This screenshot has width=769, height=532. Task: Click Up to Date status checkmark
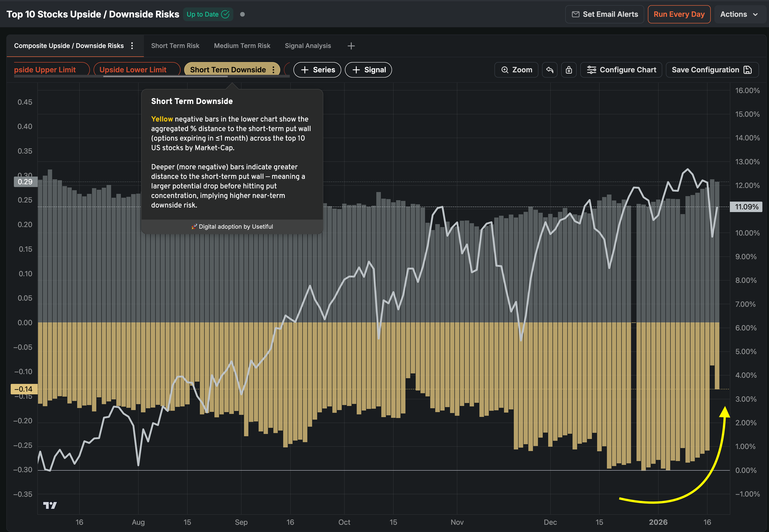click(225, 14)
